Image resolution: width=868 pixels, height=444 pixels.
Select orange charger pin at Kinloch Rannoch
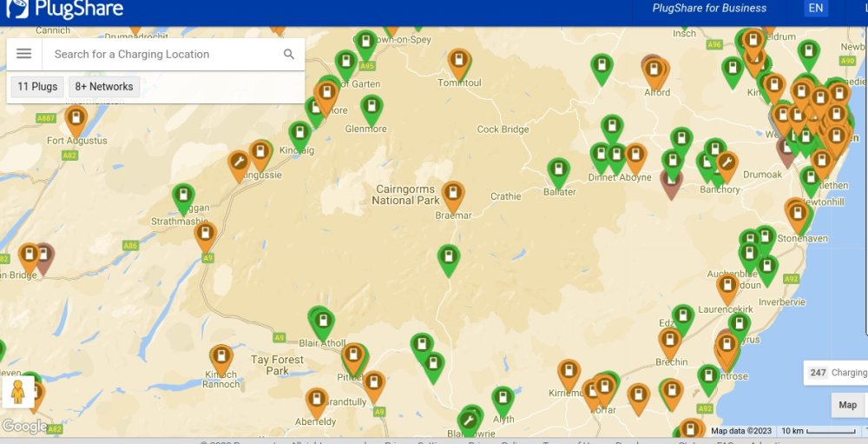pyautogui.click(x=220, y=359)
